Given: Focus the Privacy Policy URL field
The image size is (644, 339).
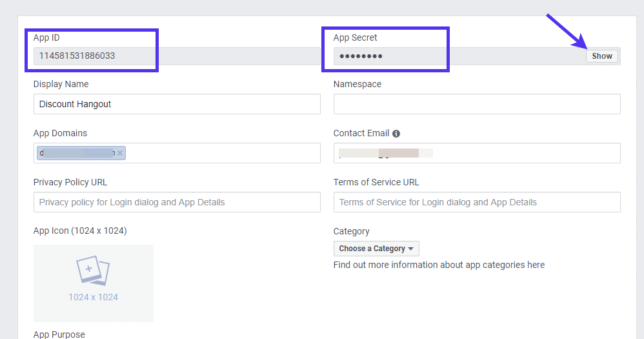Looking at the screenshot, I should (176, 202).
